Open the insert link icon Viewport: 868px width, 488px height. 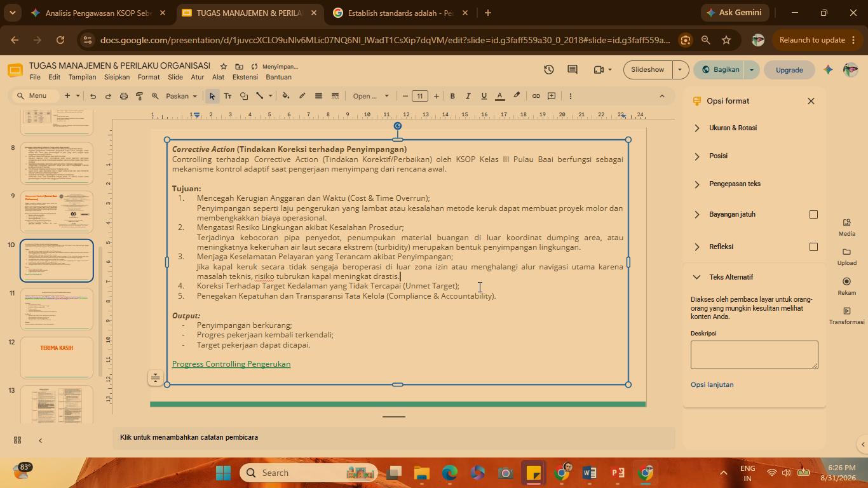point(536,96)
